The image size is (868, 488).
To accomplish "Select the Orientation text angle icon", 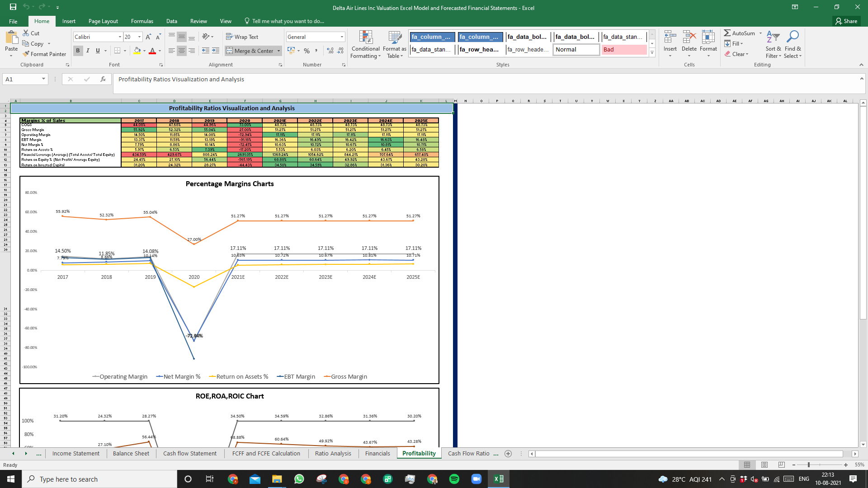I will pyautogui.click(x=206, y=37).
